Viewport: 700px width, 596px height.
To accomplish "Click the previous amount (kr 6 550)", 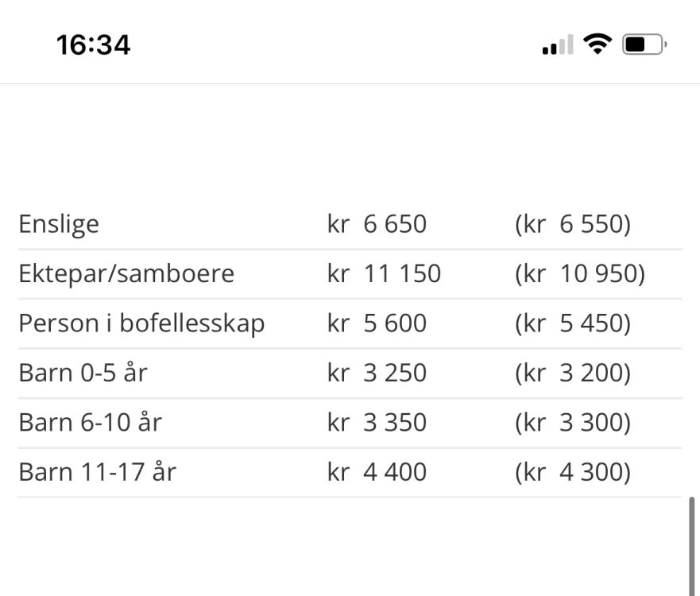I will click(x=573, y=224).
